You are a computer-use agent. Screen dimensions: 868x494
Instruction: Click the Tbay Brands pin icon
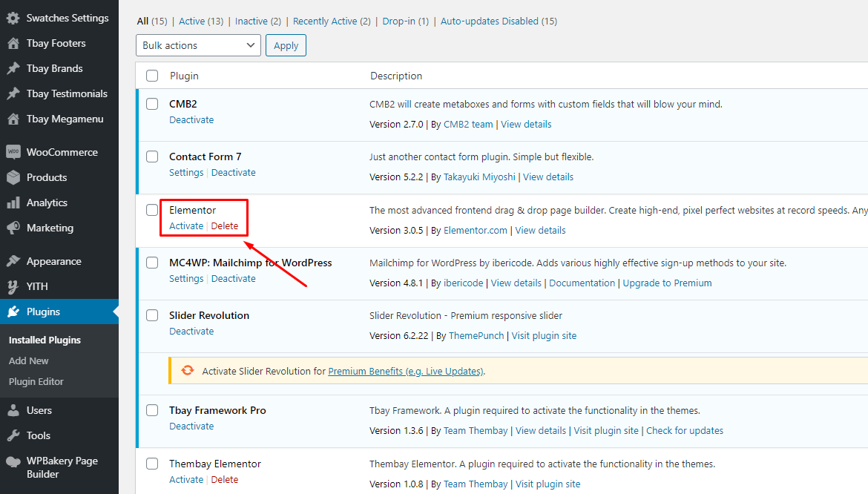(x=13, y=68)
